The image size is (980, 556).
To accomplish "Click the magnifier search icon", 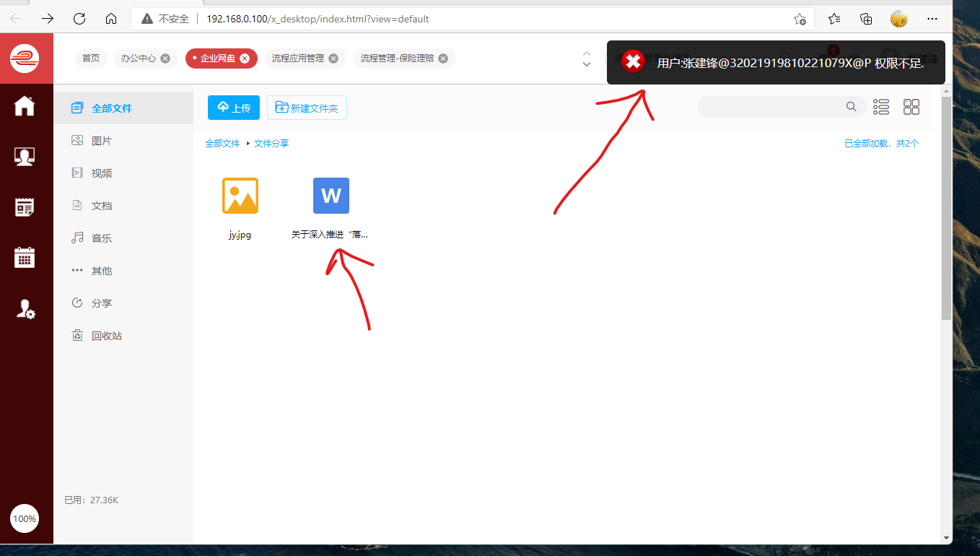I will pyautogui.click(x=852, y=107).
